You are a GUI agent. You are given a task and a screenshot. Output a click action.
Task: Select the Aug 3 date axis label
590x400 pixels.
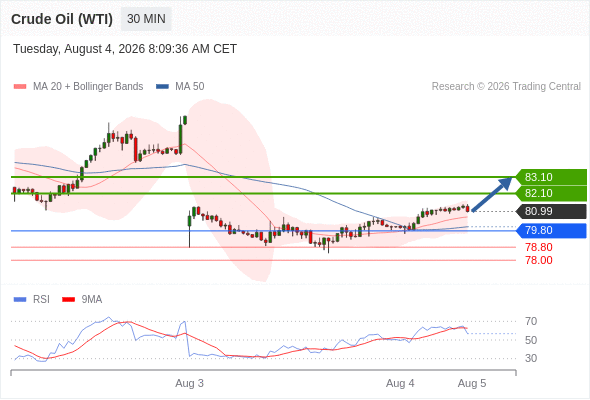[189, 383]
